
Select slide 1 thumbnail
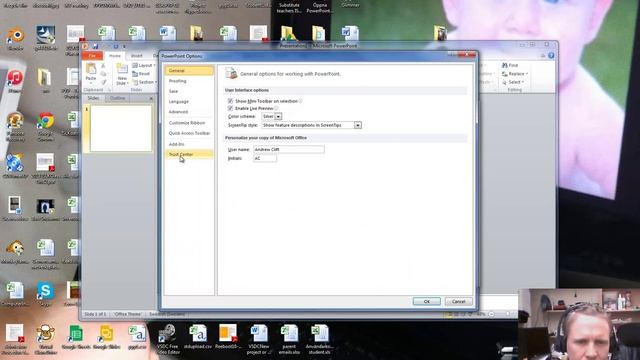click(x=121, y=128)
